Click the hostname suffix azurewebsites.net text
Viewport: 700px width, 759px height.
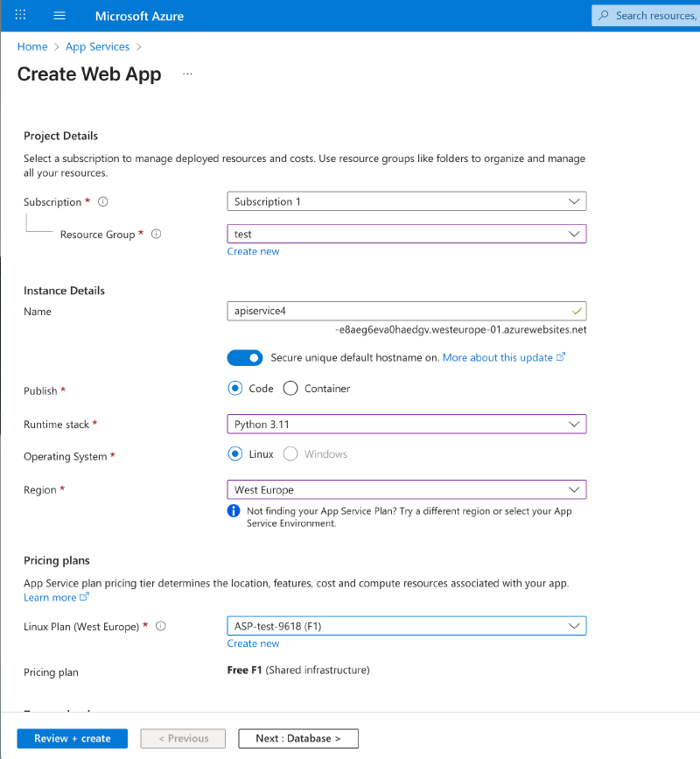click(x=461, y=330)
